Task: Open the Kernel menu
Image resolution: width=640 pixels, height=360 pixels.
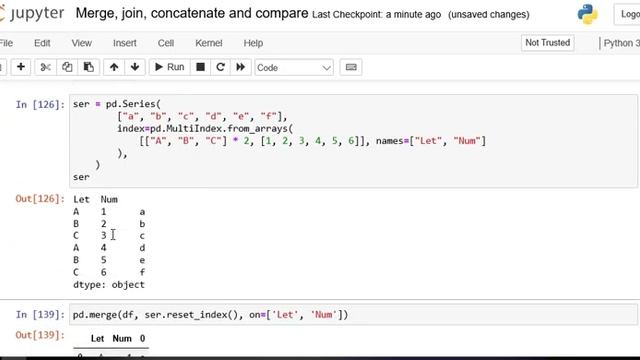Action: tap(209, 43)
